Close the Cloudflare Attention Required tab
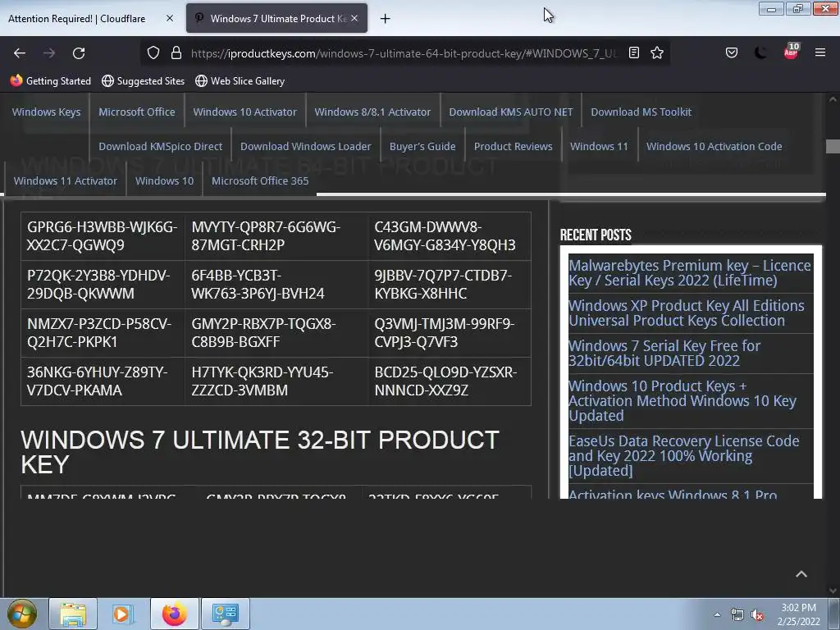The image size is (840, 630). pos(170,18)
